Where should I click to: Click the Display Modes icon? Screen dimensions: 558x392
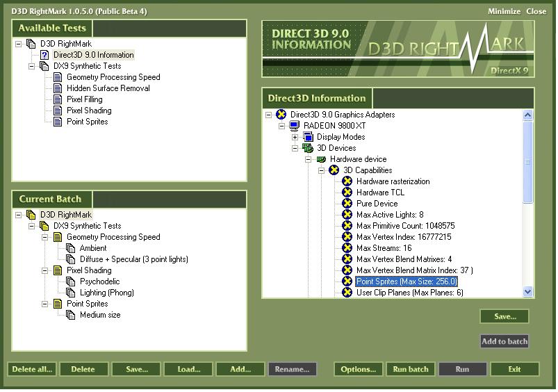coord(308,137)
